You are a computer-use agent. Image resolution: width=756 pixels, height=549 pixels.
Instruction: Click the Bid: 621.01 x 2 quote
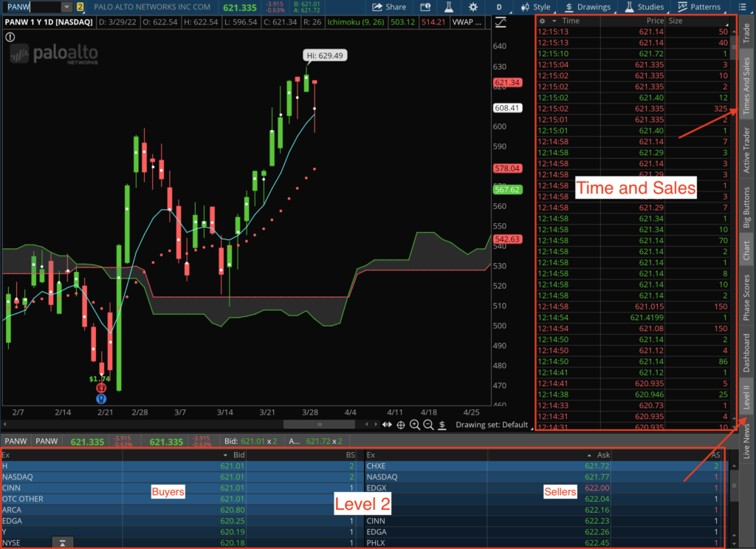[251, 441]
